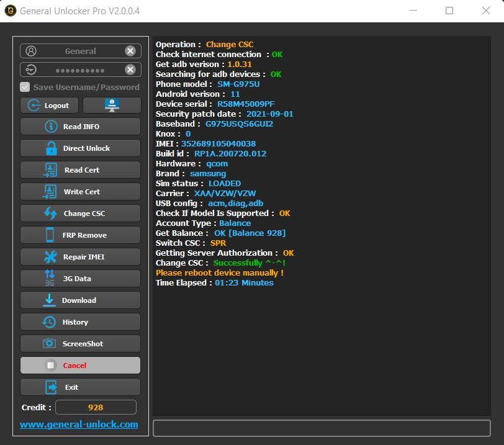
Task: Click 'Please reboot device manually !' message
Action: [x=220, y=273]
